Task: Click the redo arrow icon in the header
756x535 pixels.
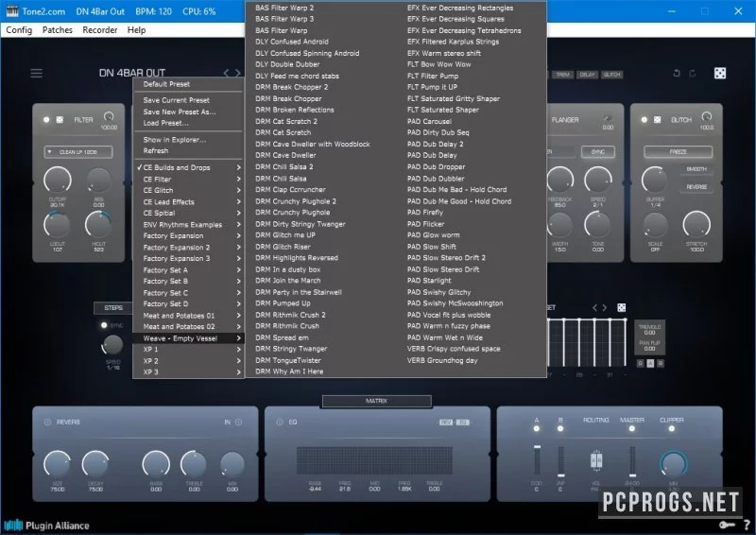Action: [x=693, y=74]
